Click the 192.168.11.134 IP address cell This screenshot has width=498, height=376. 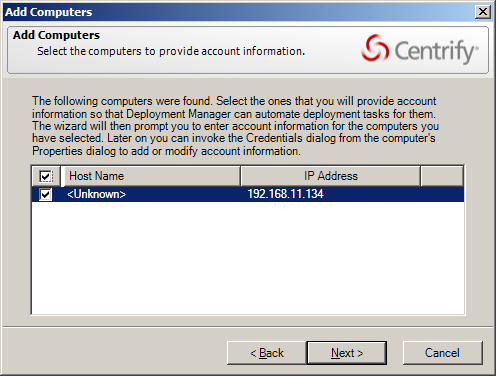click(x=285, y=194)
